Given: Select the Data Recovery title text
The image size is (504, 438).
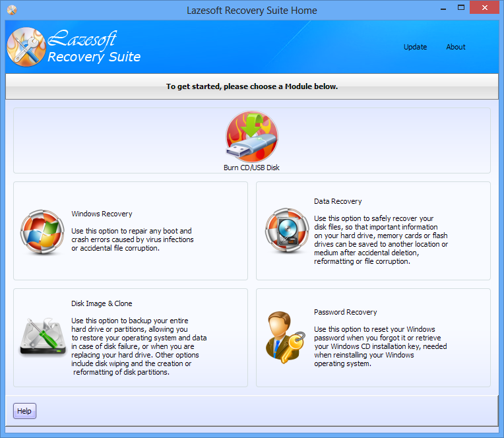Looking at the screenshot, I should pos(338,201).
